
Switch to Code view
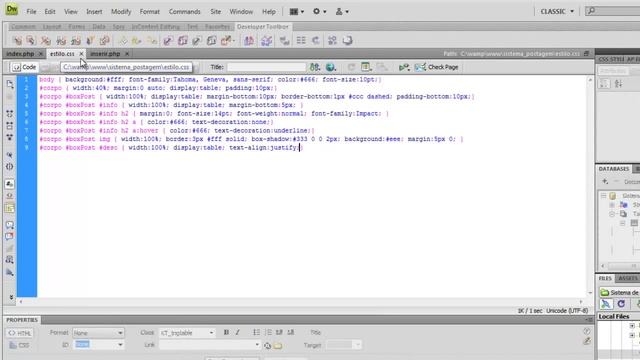click(24, 67)
